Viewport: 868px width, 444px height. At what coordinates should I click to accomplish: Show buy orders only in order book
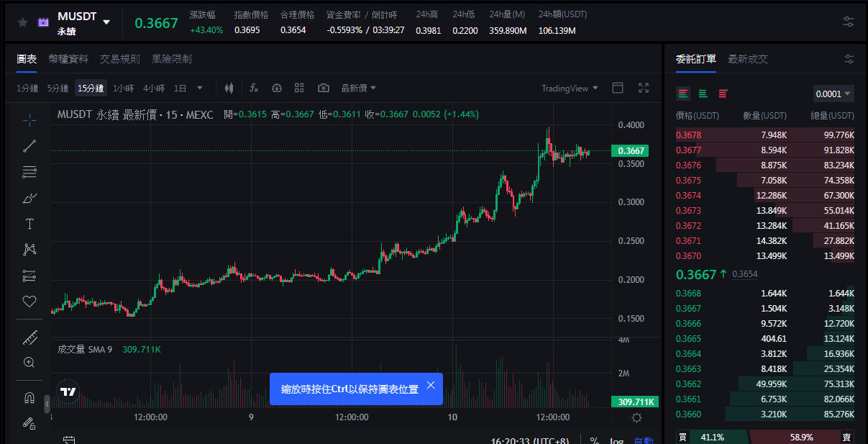point(703,94)
